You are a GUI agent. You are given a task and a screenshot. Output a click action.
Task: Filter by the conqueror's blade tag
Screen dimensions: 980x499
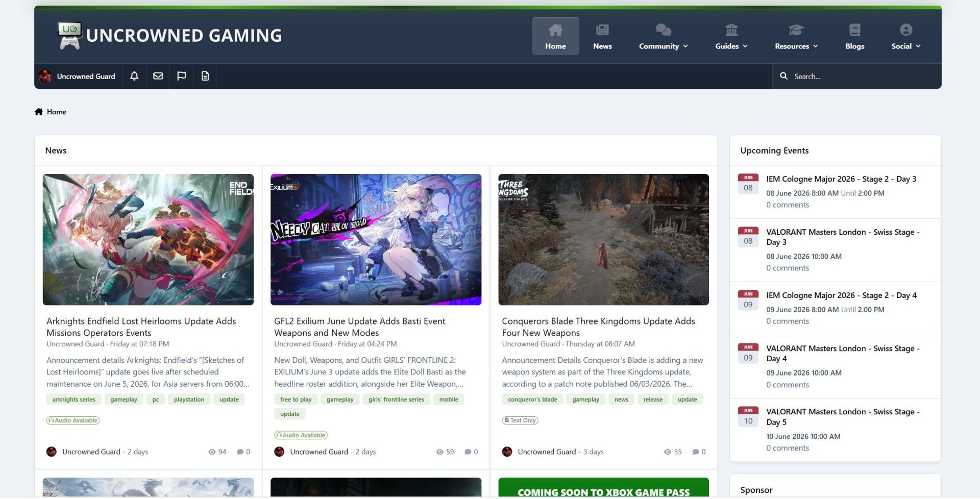point(532,400)
